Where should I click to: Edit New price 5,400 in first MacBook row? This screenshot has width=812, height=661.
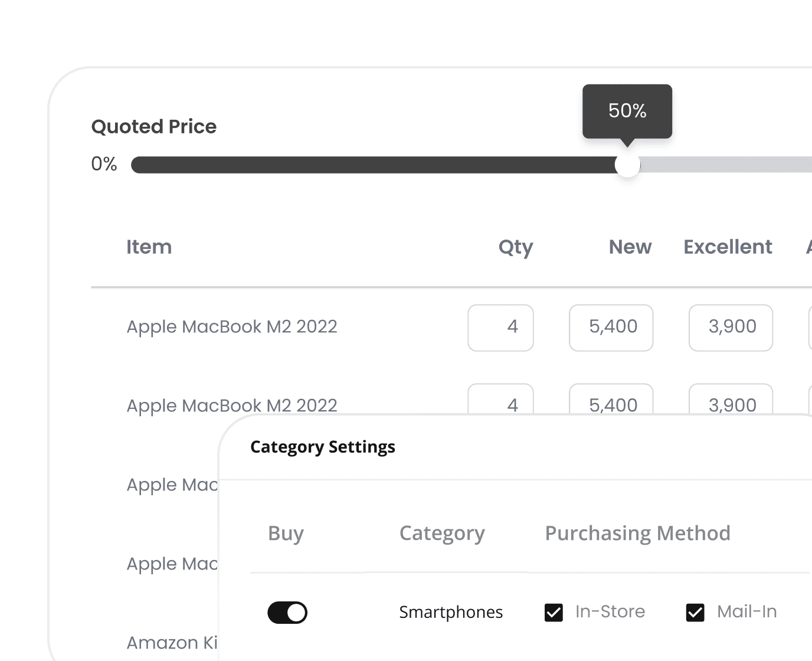click(611, 328)
